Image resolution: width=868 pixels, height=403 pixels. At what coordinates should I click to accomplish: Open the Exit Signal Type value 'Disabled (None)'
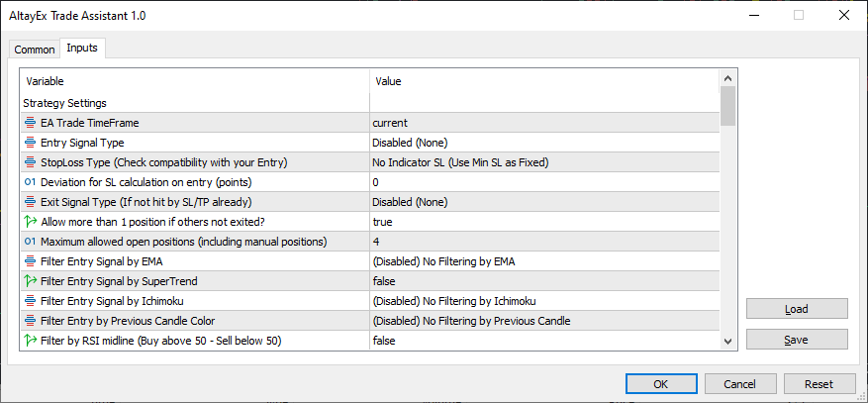click(x=544, y=202)
